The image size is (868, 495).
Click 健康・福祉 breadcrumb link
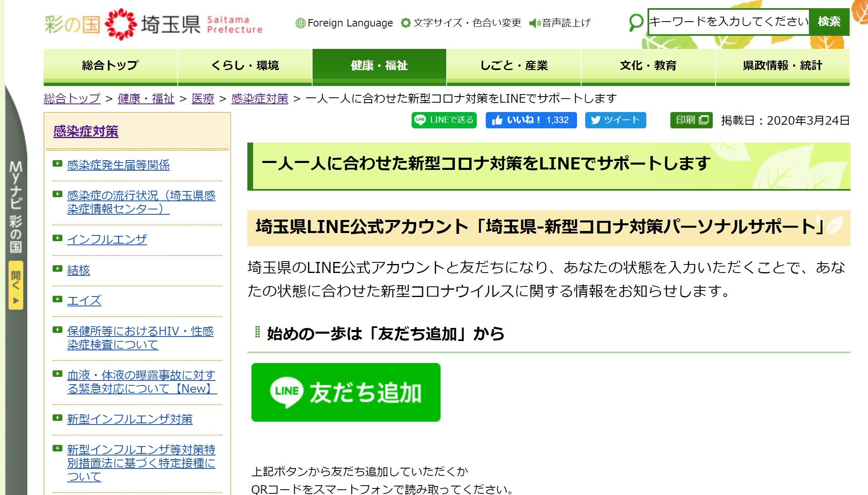coord(146,98)
